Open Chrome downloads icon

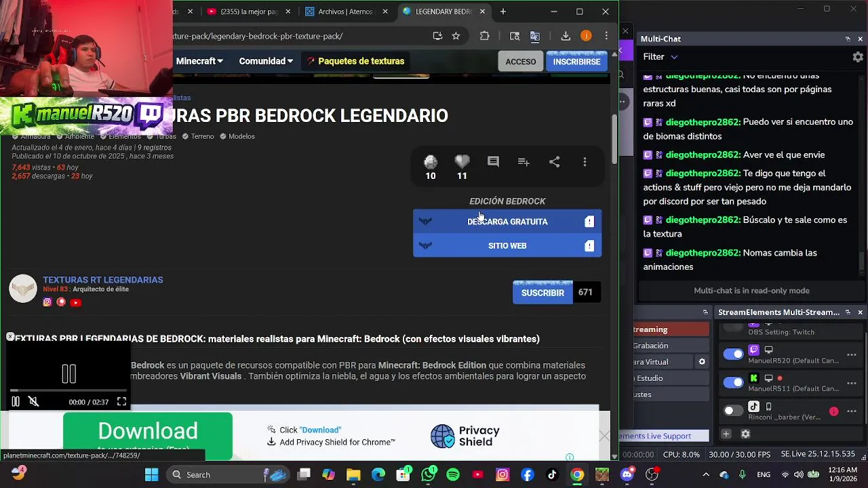point(566,36)
